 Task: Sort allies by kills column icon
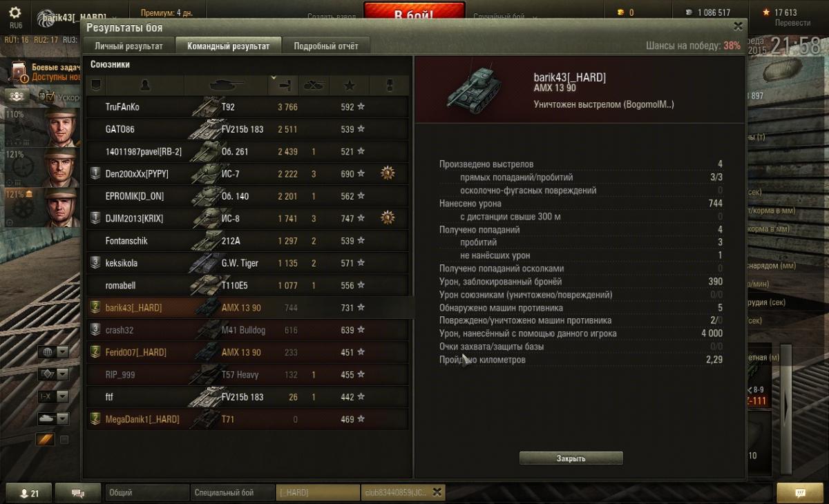[314, 85]
